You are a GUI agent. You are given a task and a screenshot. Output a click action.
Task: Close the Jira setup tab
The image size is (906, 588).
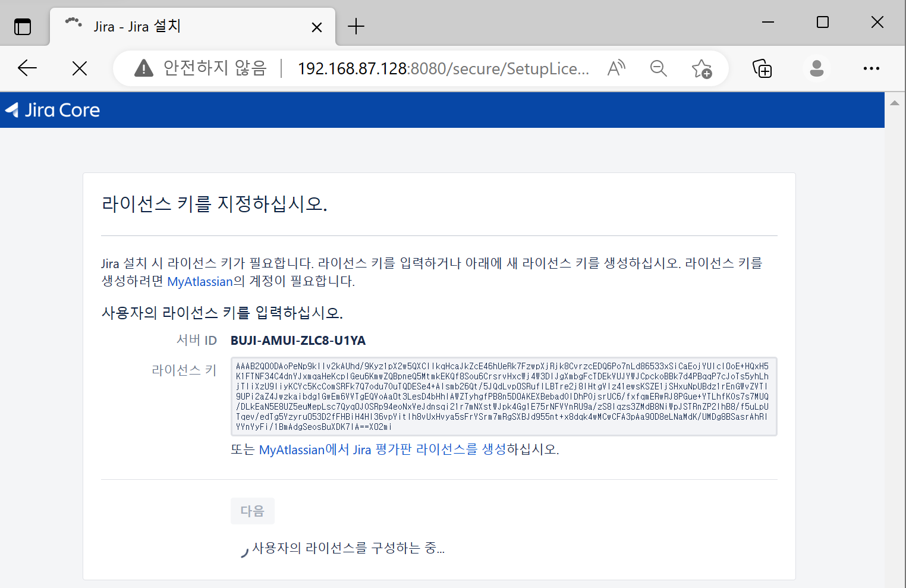[317, 27]
